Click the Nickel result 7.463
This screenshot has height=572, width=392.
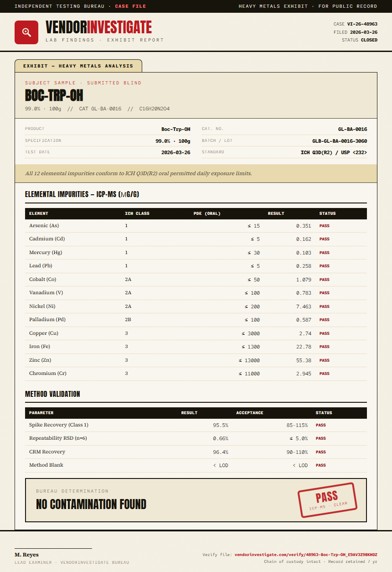(x=304, y=307)
